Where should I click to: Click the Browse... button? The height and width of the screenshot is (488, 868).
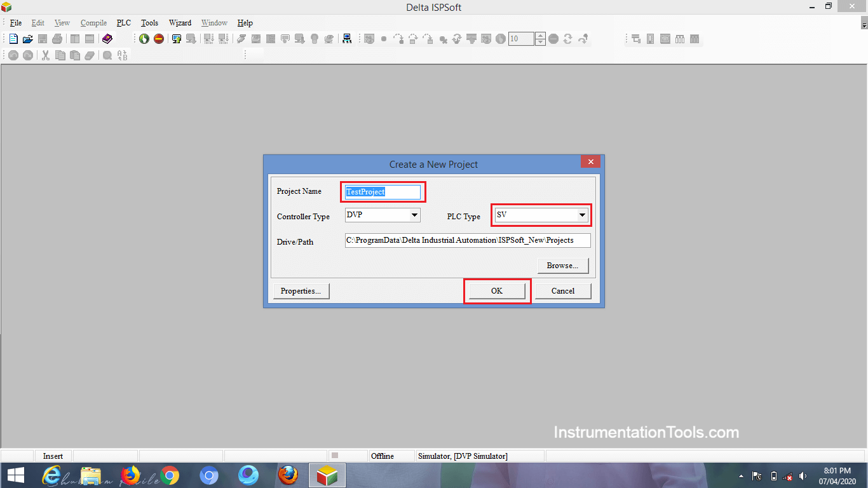[x=563, y=266]
